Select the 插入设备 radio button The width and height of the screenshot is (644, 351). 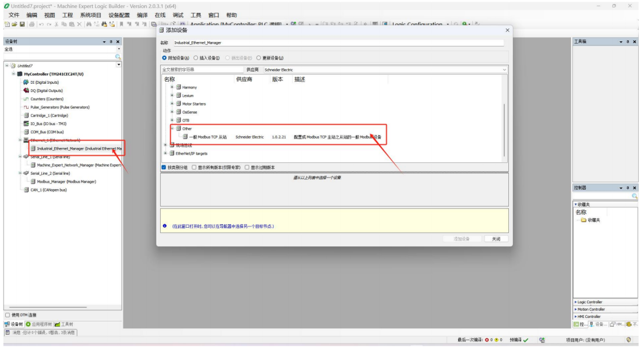click(x=196, y=58)
